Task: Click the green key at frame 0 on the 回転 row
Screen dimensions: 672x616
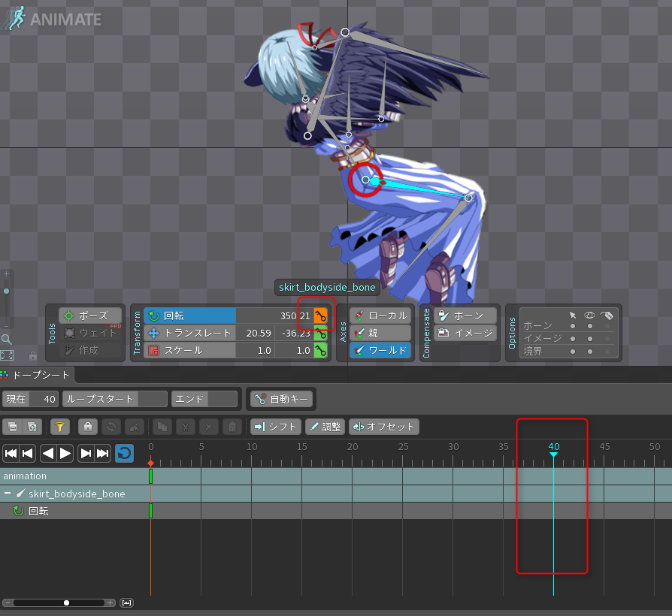Action: pos(151,511)
